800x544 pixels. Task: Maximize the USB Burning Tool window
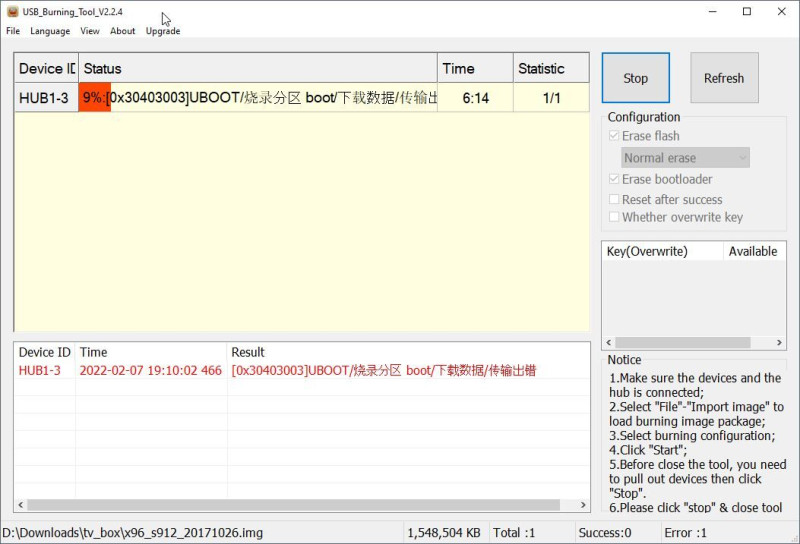point(747,11)
